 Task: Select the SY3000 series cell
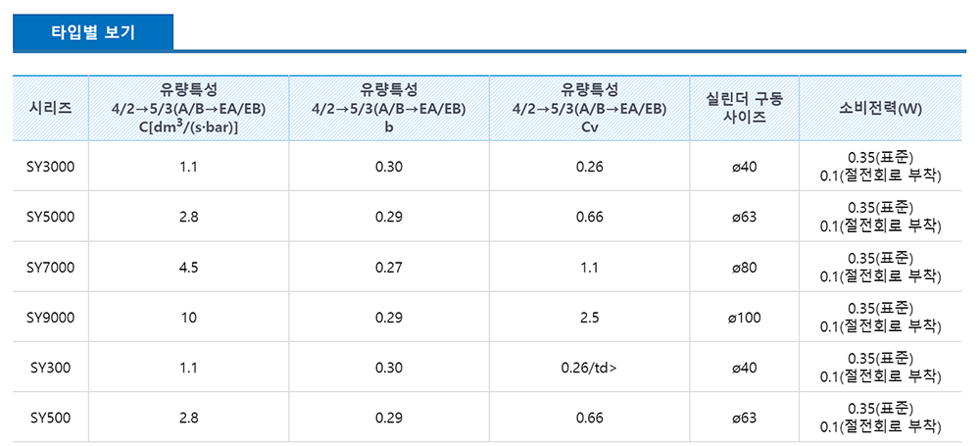click(x=51, y=167)
